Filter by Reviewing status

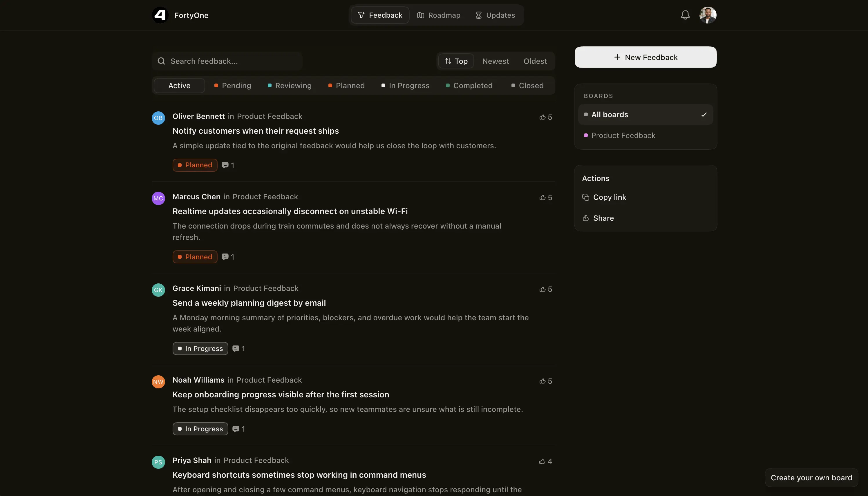290,86
